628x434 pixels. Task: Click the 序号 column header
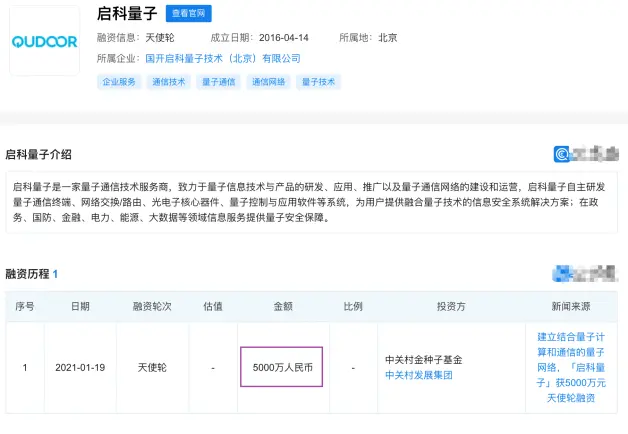click(x=25, y=307)
